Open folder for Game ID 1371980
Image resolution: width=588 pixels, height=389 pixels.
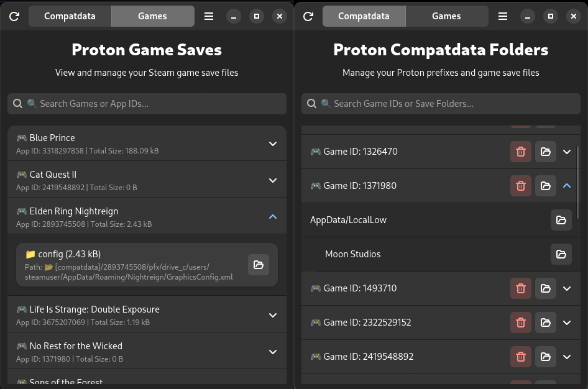pos(546,185)
